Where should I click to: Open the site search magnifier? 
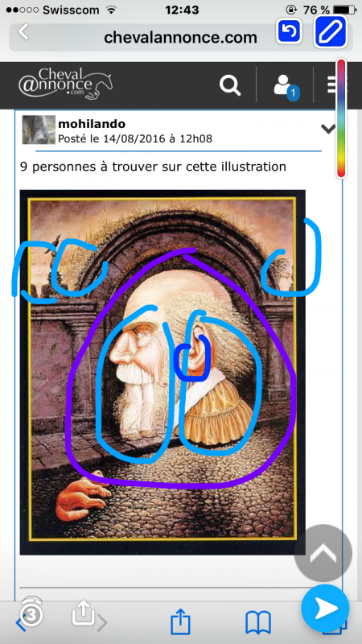tap(230, 85)
